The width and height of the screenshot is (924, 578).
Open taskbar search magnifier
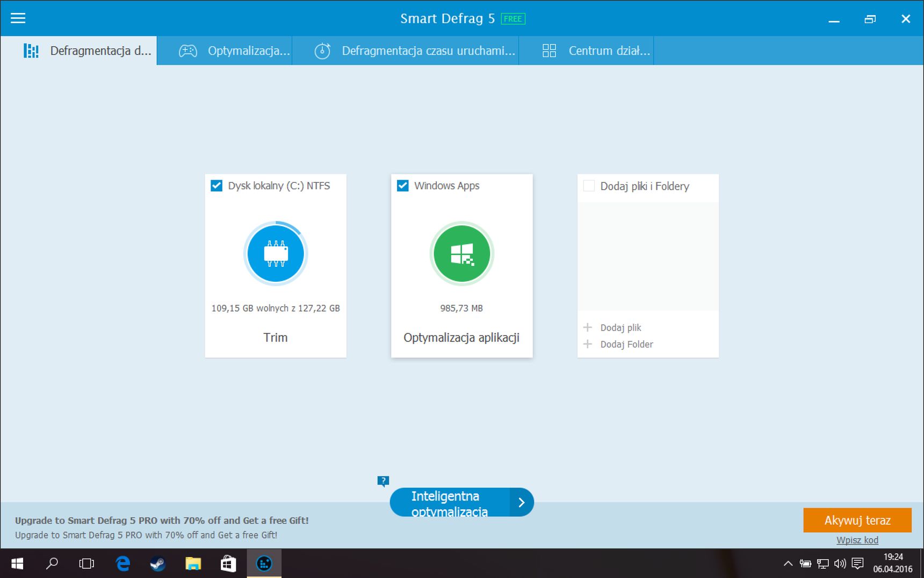[52, 563]
